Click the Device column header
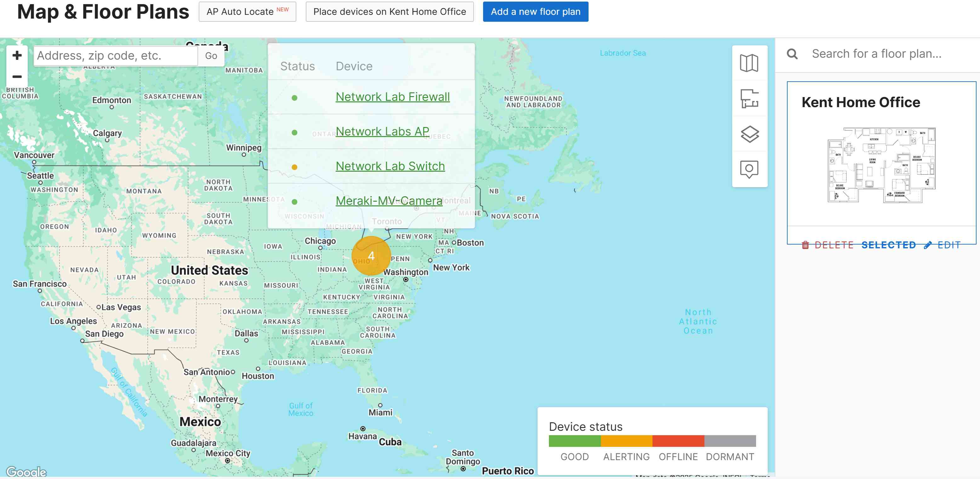 tap(354, 66)
